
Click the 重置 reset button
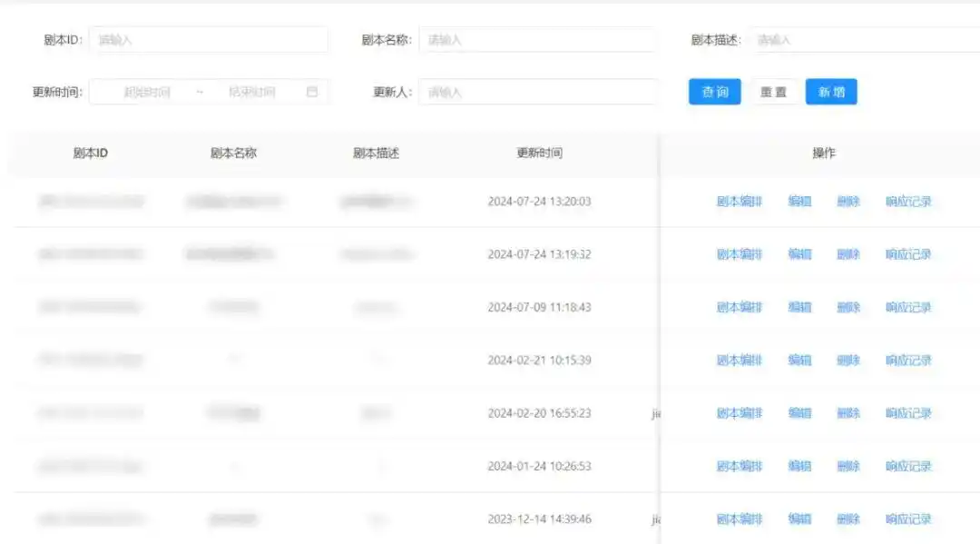[x=774, y=91]
